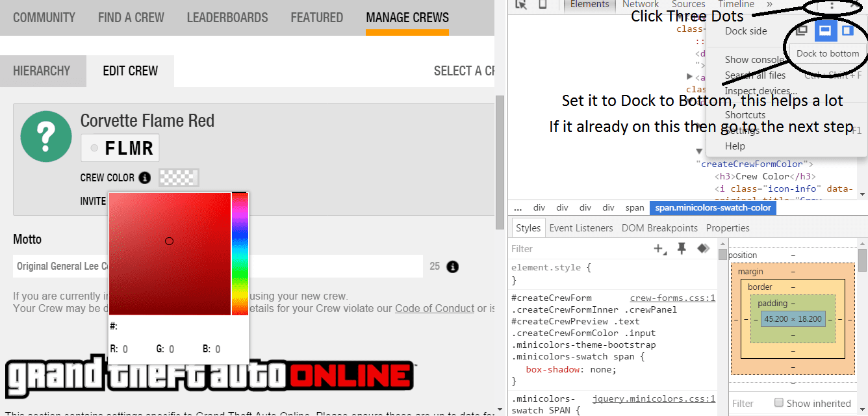Open the Code of Conduct link
This screenshot has height=416, width=868.
(x=435, y=308)
